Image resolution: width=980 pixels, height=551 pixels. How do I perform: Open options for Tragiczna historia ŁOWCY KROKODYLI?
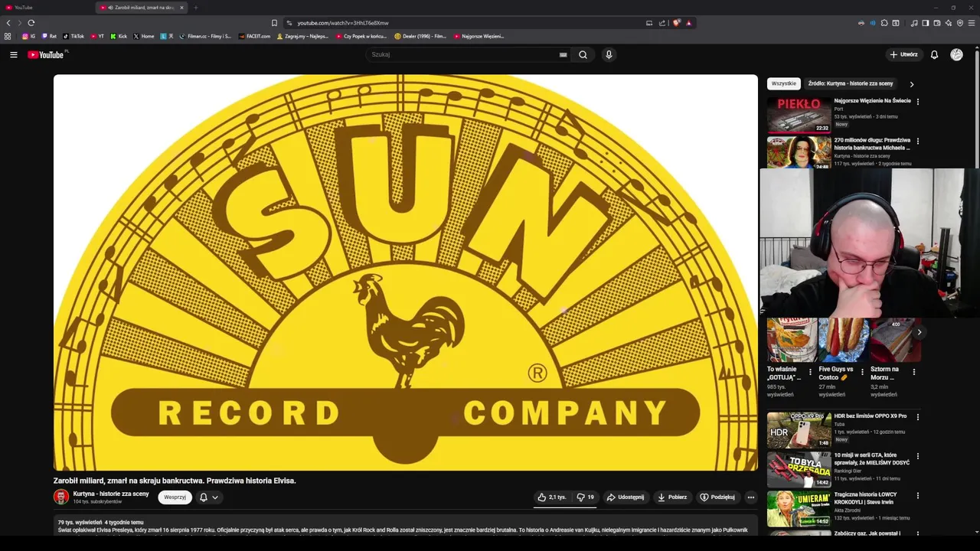coord(917,495)
